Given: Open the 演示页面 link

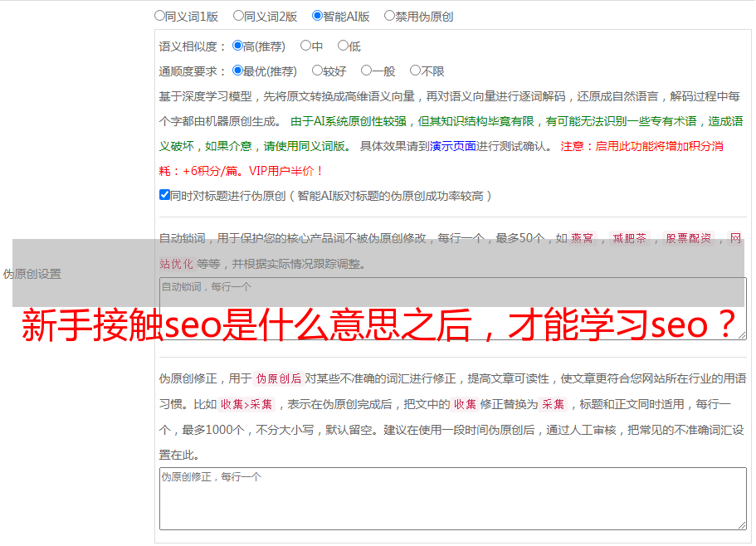Looking at the screenshot, I should 452,146.
